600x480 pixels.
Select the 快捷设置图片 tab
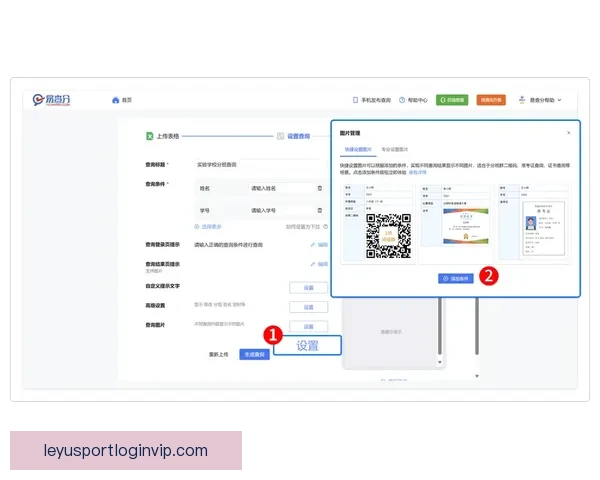point(358,150)
